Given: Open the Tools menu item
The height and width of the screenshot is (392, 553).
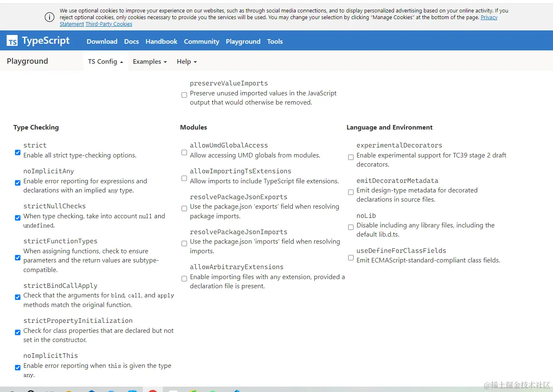Looking at the screenshot, I should (x=275, y=42).
